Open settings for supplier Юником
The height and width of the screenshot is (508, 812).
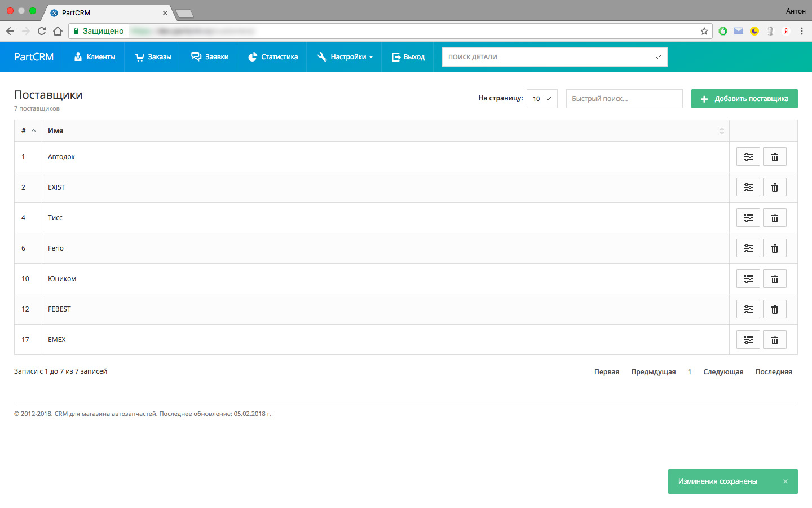coord(748,279)
